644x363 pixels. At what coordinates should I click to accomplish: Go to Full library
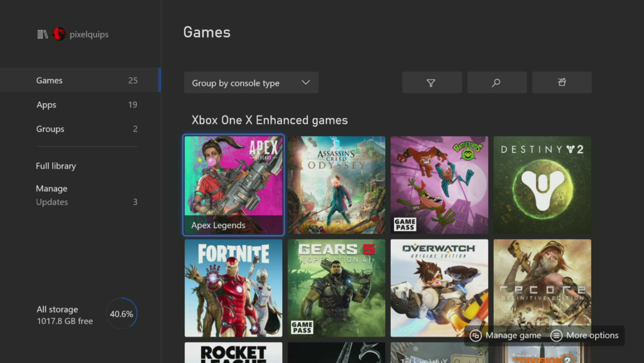coord(56,166)
